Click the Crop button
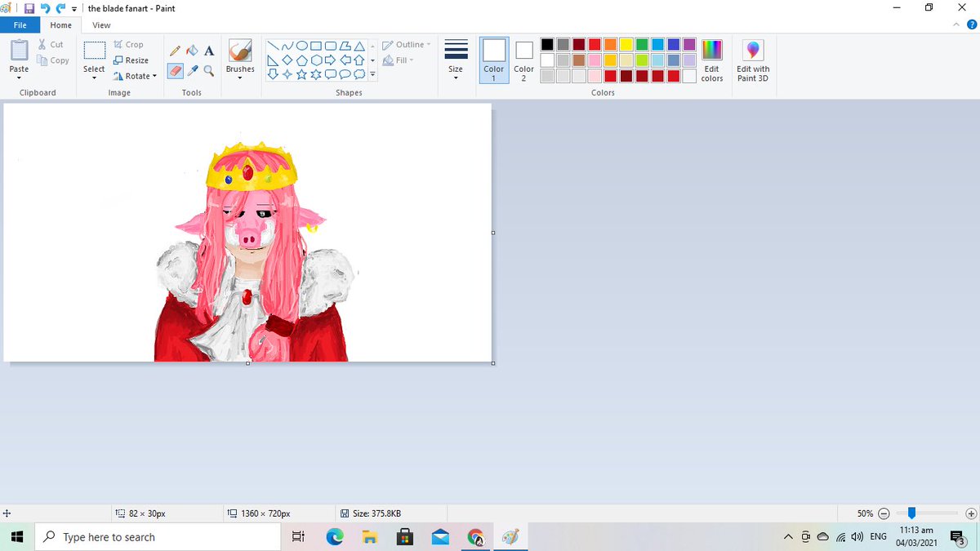Viewport: 980px width, 551px height. 128,45
